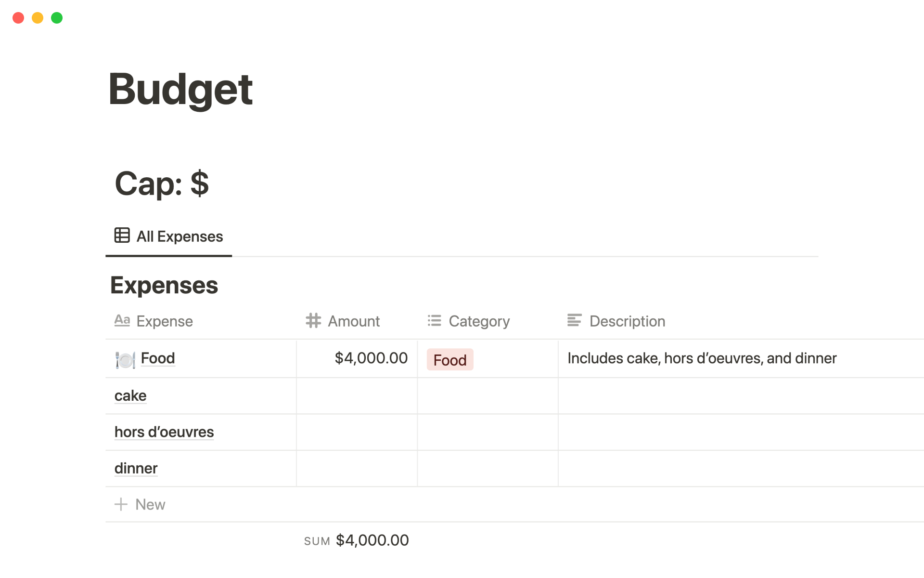Open the dinner expense entry
924x578 pixels.
tap(136, 468)
